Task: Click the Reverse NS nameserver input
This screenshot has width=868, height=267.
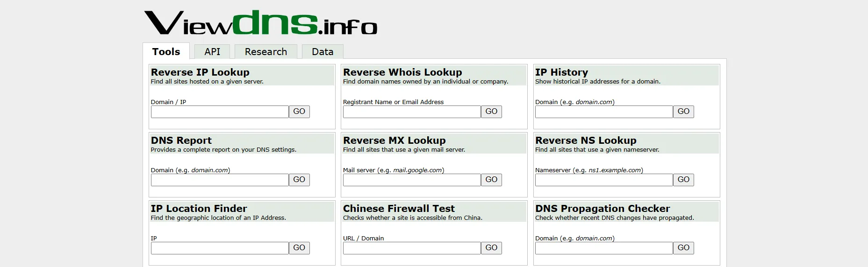Action: point(603,180)
